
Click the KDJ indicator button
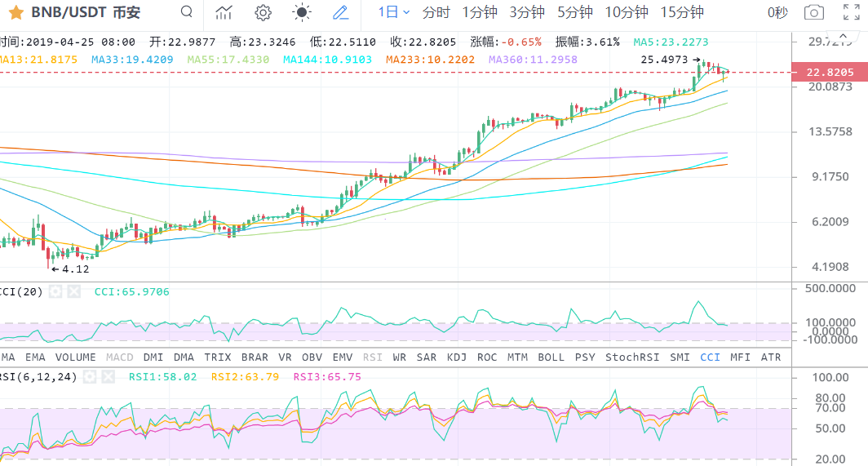click(457, 357)
